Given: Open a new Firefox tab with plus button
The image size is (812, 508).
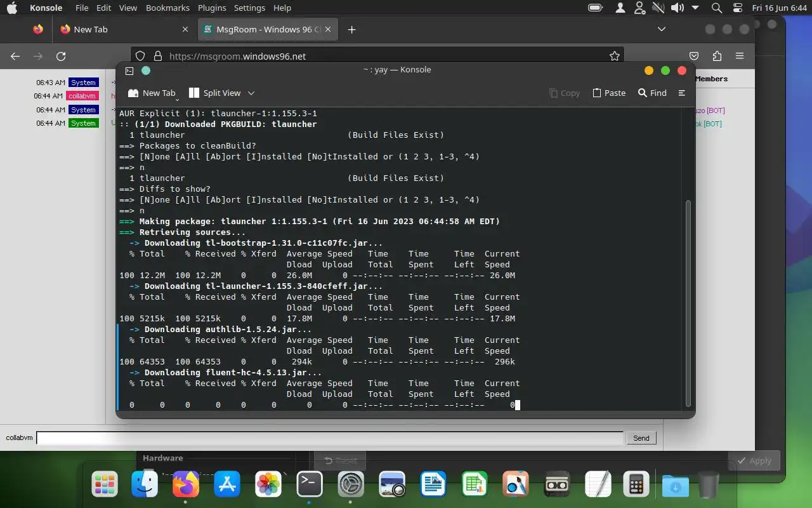Looking at the screenshot, I should tap(351, 29).
